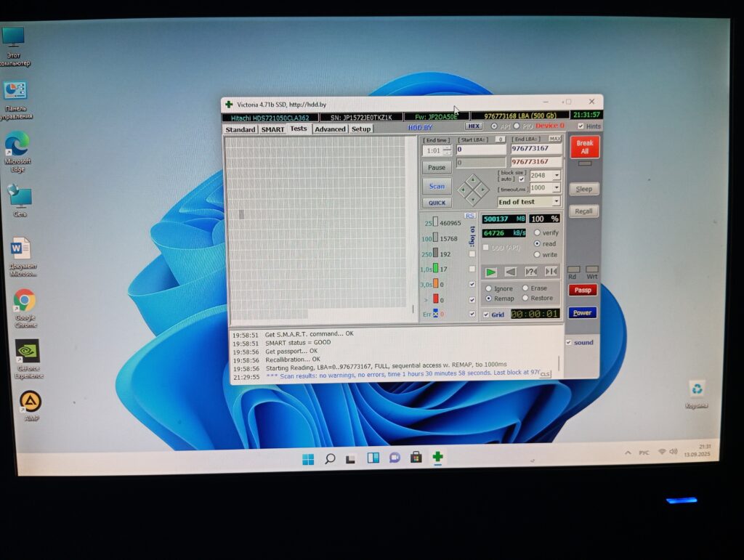Select the Restore radio button

(x=525, y=298)
